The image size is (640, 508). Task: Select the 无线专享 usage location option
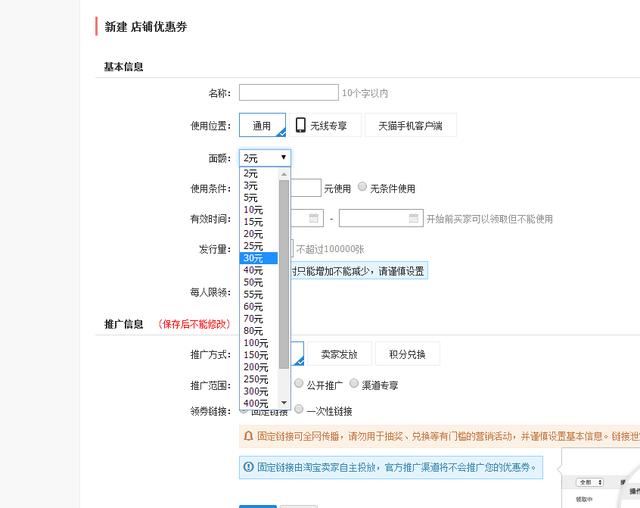click(x=325, y=125)
